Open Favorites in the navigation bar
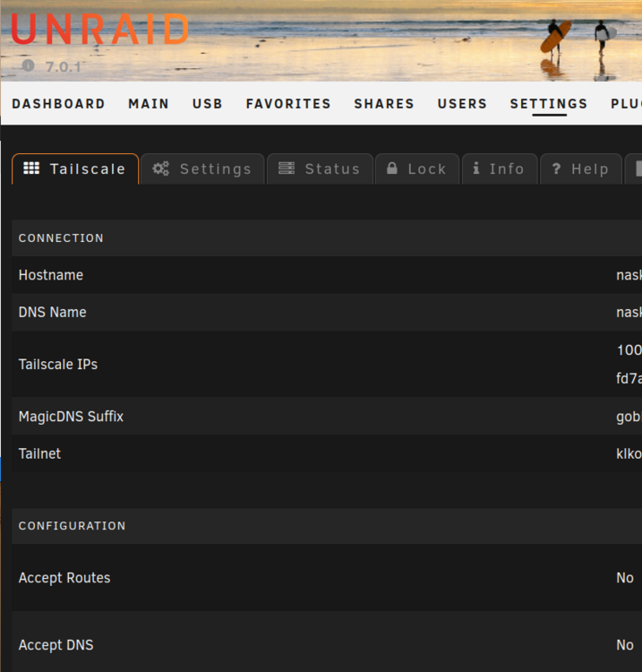 pos(288,104)
